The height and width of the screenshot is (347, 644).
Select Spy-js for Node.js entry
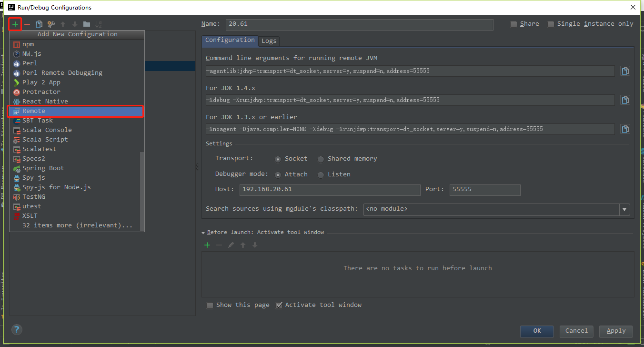point(77,187)
